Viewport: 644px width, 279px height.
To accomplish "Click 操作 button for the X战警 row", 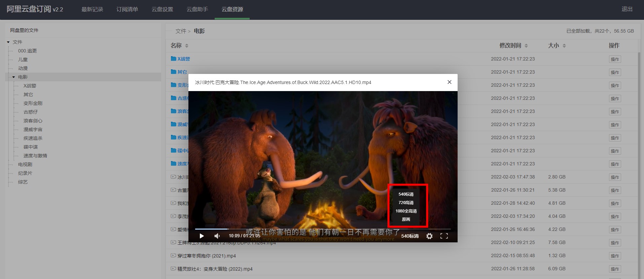I will click(615, 59).
